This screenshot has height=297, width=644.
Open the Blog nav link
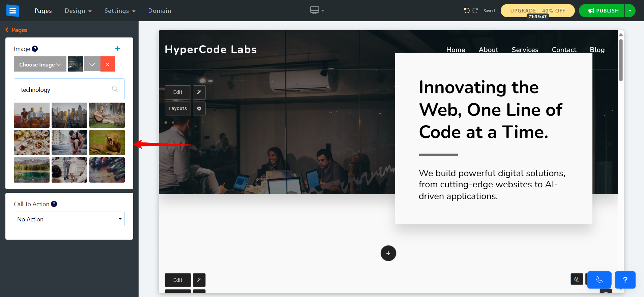597,50
